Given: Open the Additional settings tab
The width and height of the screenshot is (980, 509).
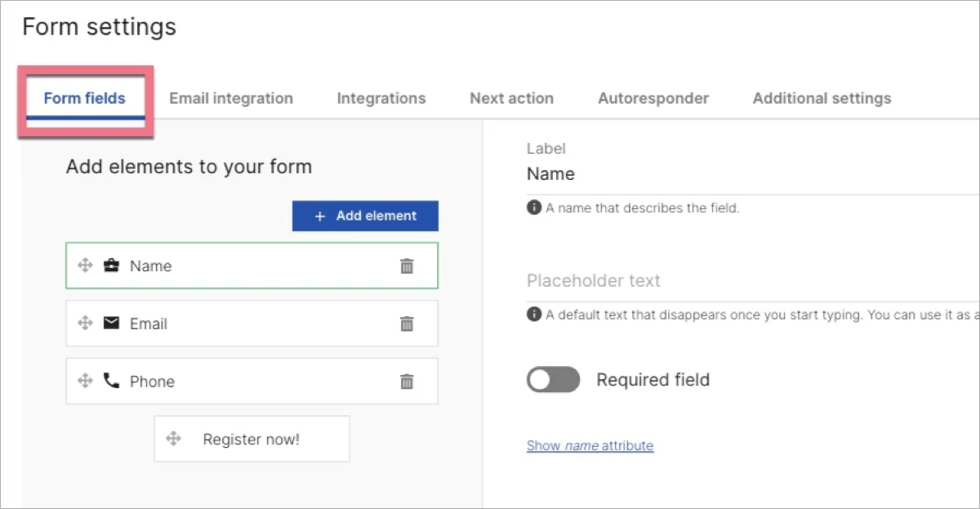Looking at the screenshot, I should click(x=821, y=98).
